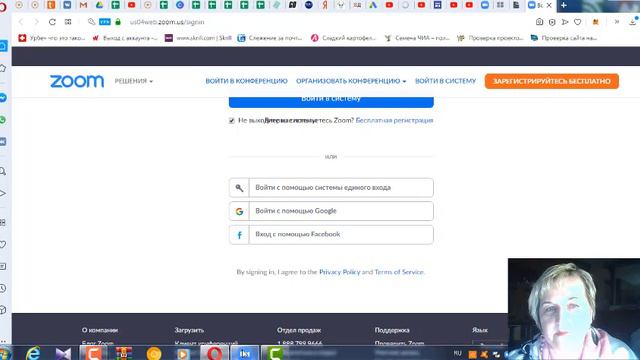Open WhatsApp in Opera sidebar
Image resolution: width=640 pixels, height=360 pixels.
3,120
